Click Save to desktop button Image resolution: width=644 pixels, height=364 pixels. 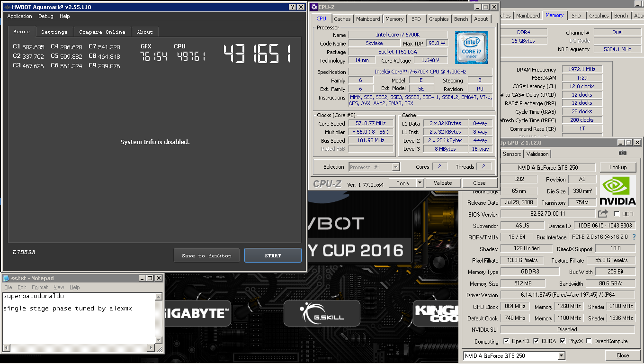206,255
